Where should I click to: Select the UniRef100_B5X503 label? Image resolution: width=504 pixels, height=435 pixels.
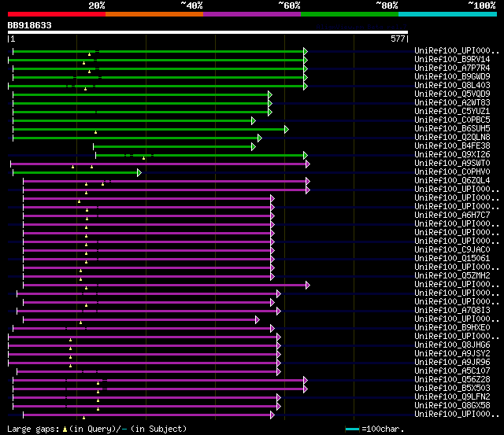pyautogui.click(x=452, y=388)
